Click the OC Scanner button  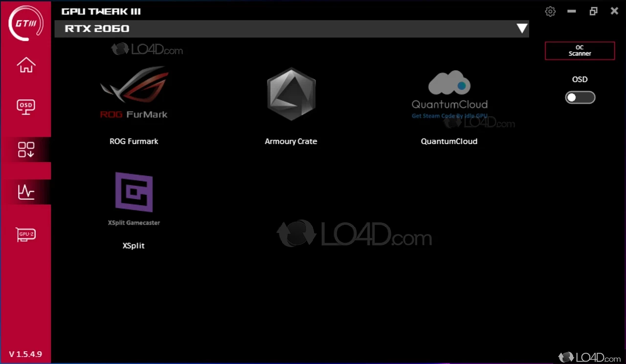point(580,51)
